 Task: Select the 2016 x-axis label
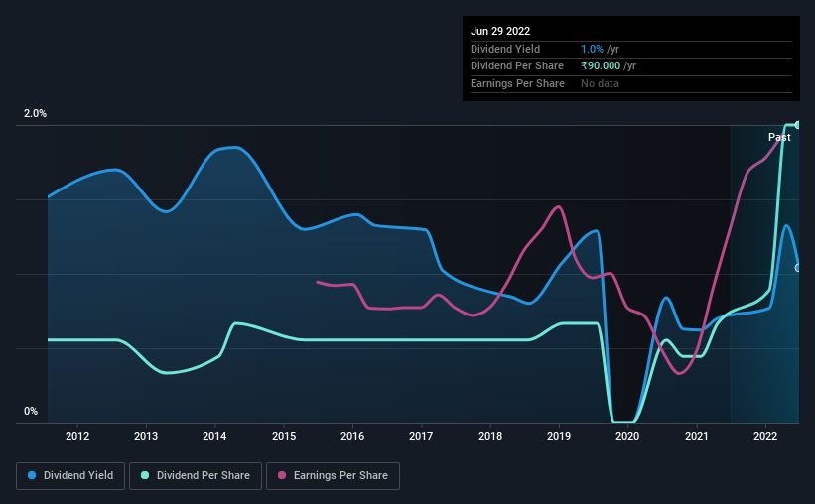(352, 436)
